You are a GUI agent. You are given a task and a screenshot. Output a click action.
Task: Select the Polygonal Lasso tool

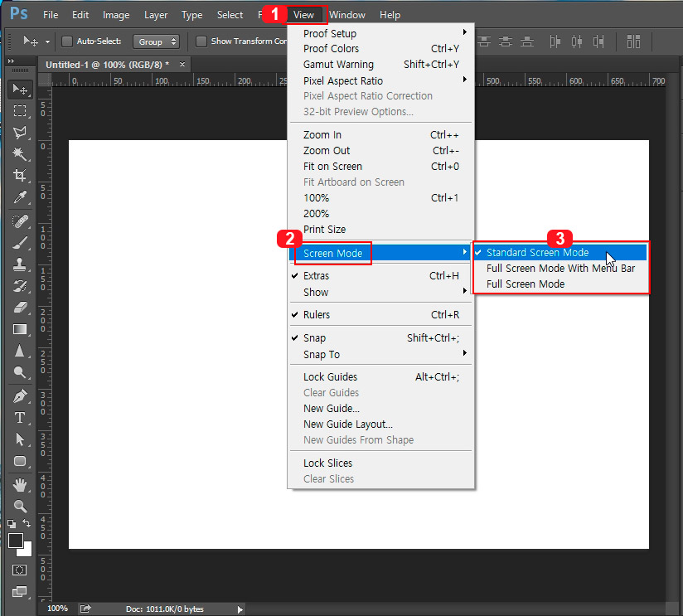tap(20, 132)
